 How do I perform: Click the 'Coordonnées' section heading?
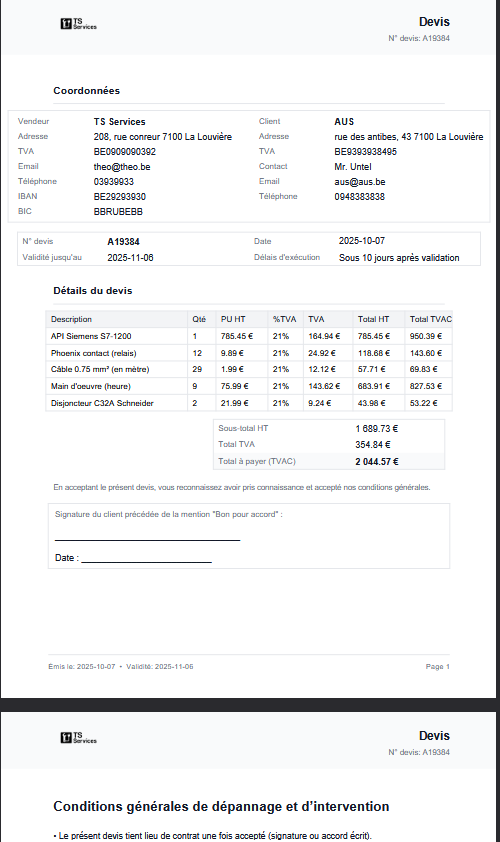coord(86,91)
